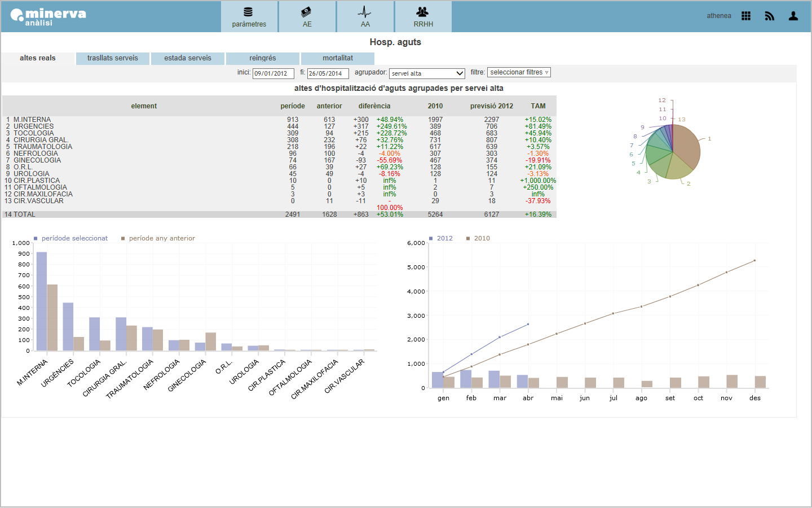Select the UROLOGIA table row
The image size is (812, 508).
[279, 174]
